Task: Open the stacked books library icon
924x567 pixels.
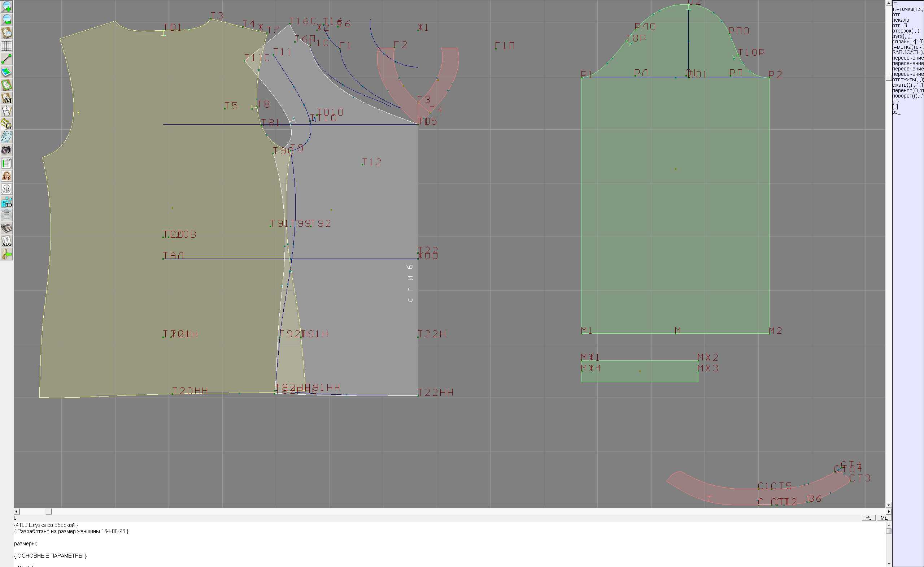Action: coord(6,228)
